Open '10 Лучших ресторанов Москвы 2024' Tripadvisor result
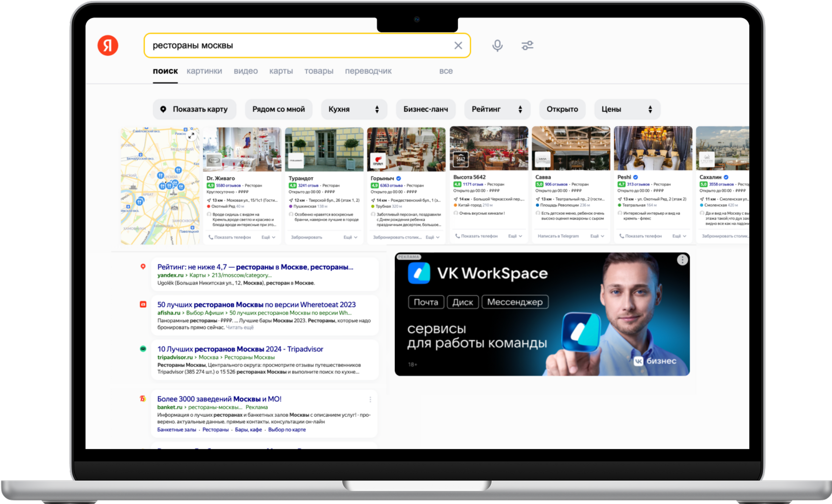The width and height of the screenshot is (832, 504). (240, 349)
